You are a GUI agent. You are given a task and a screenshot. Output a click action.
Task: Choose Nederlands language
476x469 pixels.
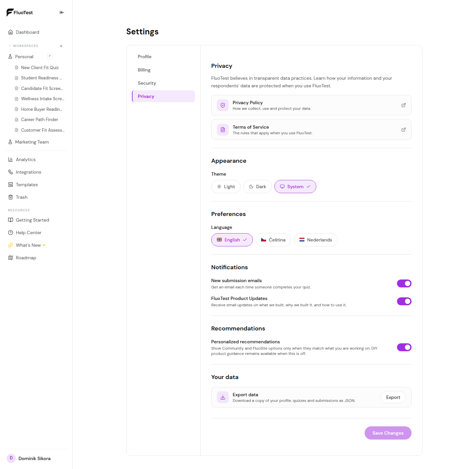pyautogui.click(x=316, y=240)
